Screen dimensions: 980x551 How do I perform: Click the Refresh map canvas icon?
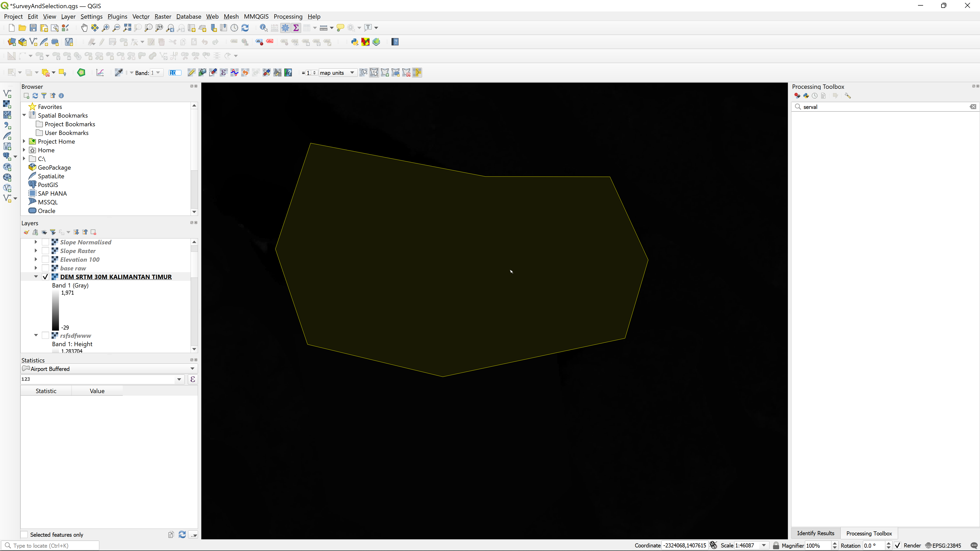click(x=245, y=28)
